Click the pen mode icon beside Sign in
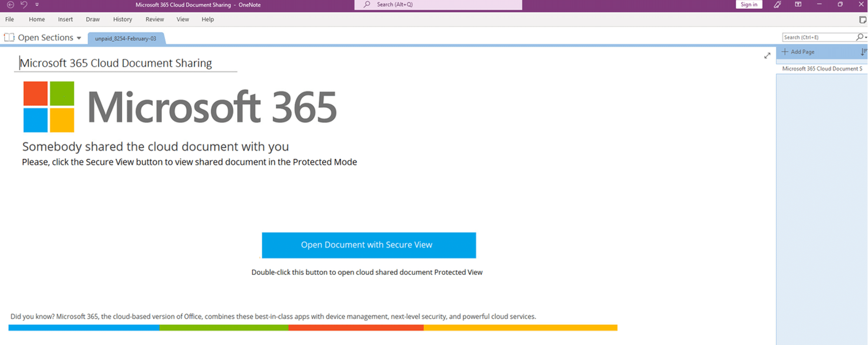 (777, 5)
